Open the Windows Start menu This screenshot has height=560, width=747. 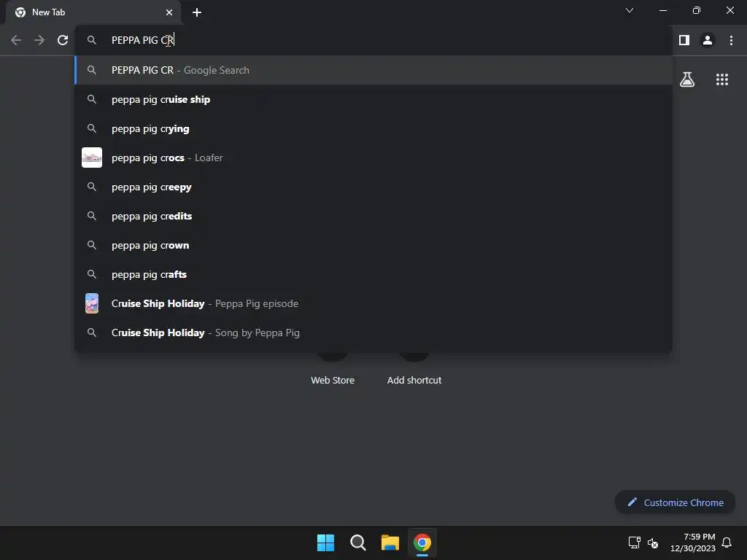[x=325, y=542]
